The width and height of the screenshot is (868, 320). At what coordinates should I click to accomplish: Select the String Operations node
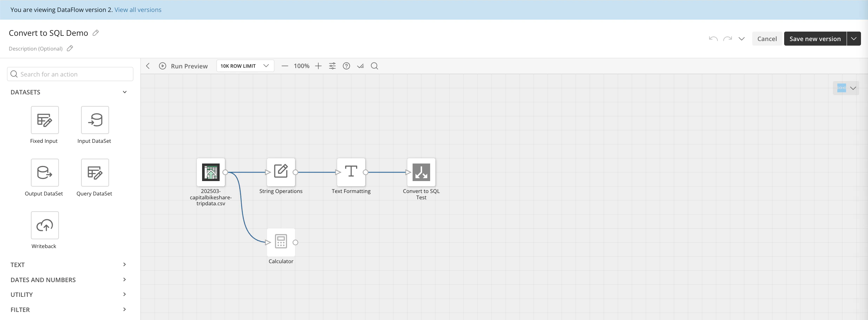(x=281, y=172)
